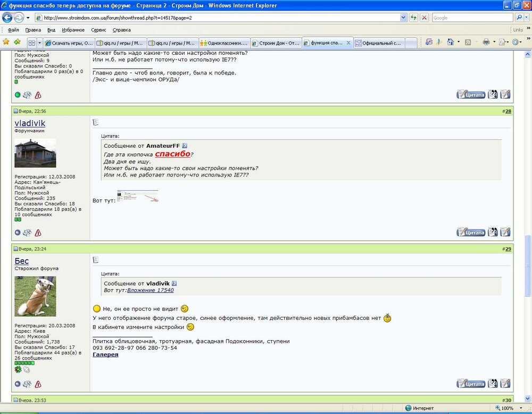The height and width of the screenshot is (414, 532).
Task: Toggle multi-quote icon in vladivik's post
Action: click(493, 232)
